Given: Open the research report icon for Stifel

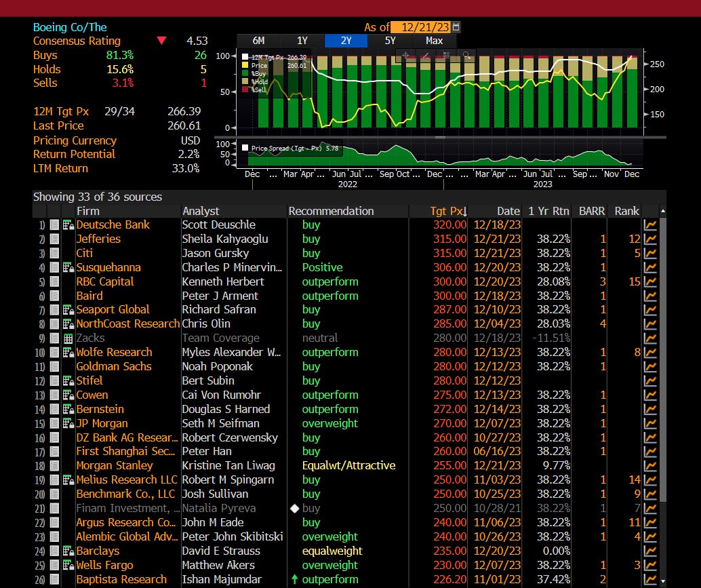Looking at the screenshot, I should (x=68, y=381).
